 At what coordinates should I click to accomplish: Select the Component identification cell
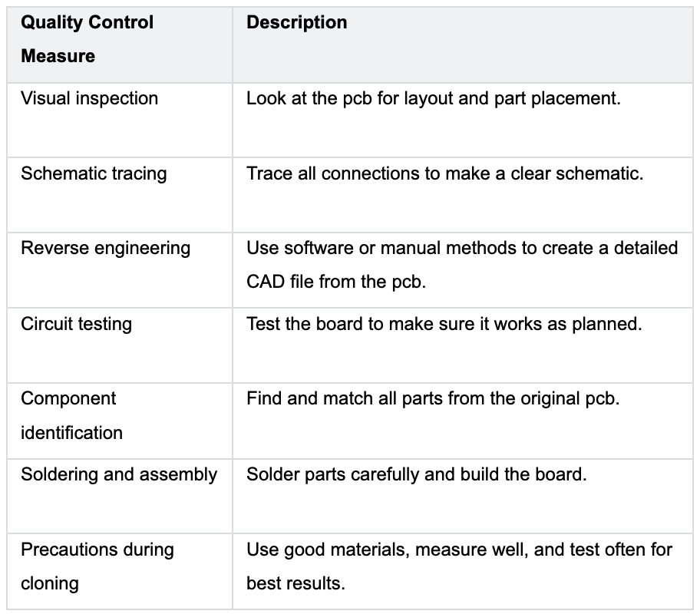pos(71,415)
